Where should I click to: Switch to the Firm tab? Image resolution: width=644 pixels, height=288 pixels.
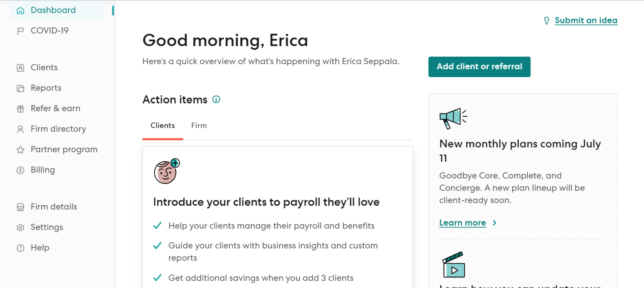click(x=199, y=125)
